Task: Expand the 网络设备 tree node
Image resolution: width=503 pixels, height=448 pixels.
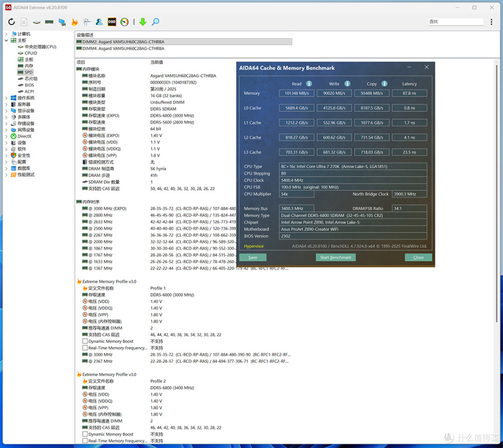Action: 7,130
